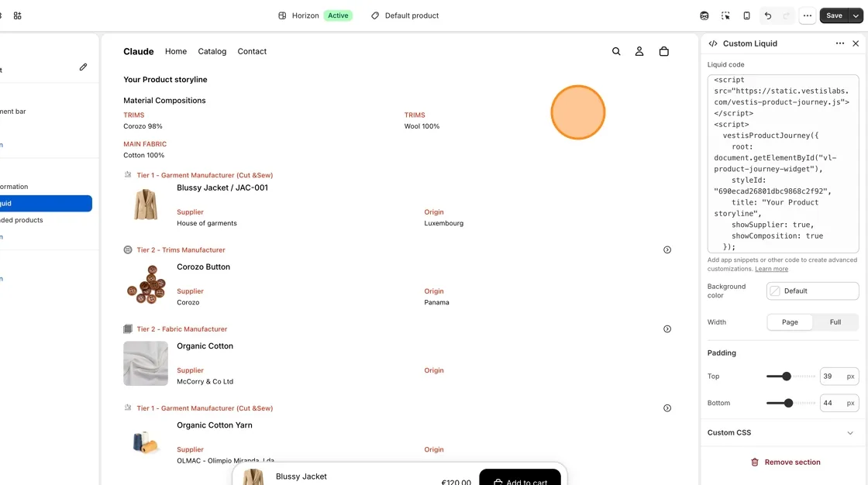Undo the last change

(768, 15)
